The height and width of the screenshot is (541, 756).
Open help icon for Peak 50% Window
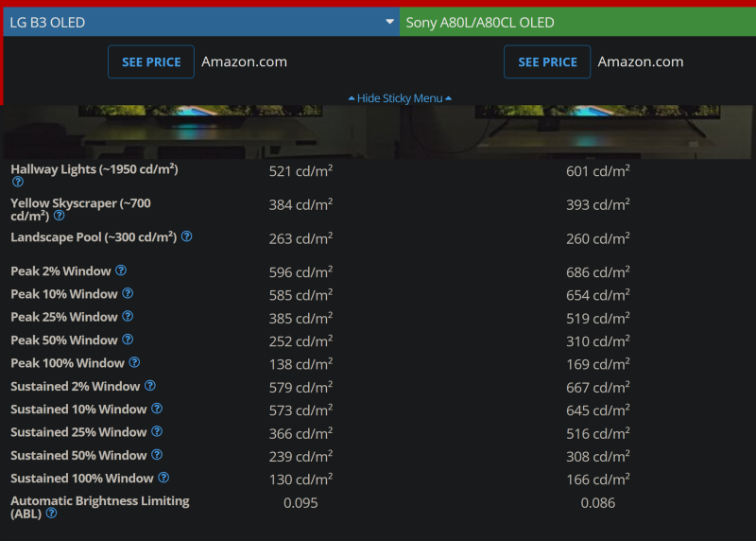pos(128,340)
